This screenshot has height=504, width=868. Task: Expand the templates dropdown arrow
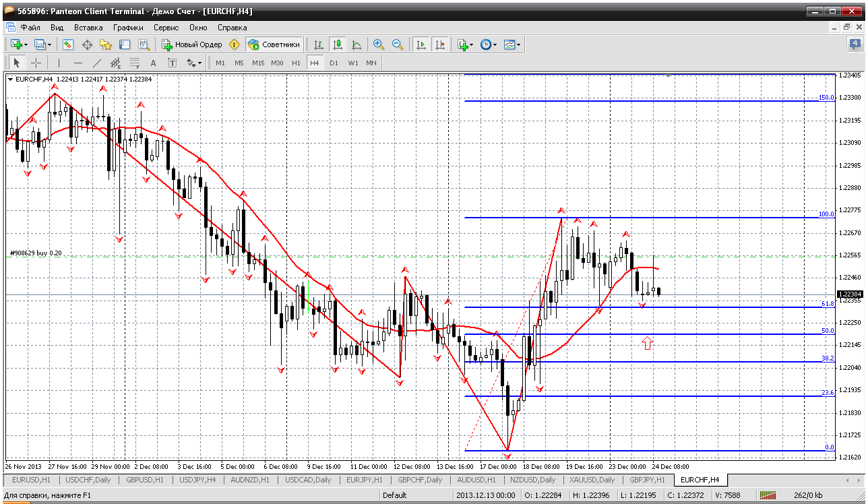tap(519, 44)
